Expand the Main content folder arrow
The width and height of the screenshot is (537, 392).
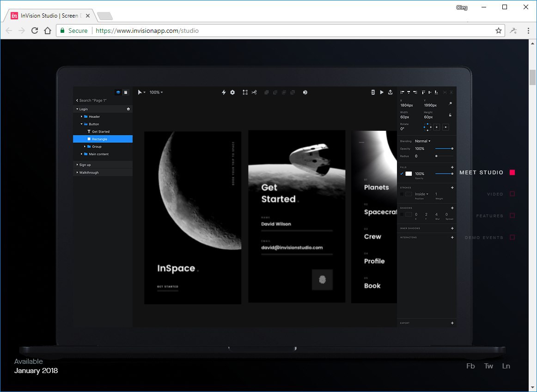[81, 154]
